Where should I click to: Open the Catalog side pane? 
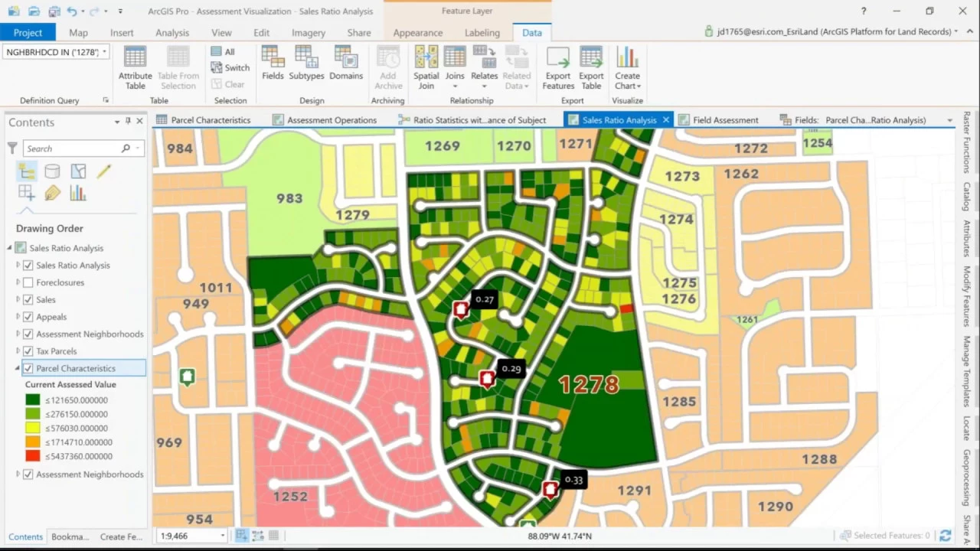(x=966, y=197)
